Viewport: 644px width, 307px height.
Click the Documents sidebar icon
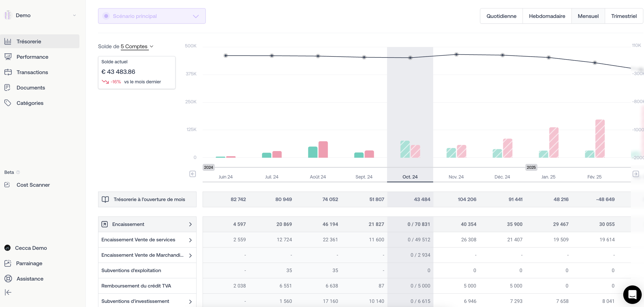tap(7, 87)
